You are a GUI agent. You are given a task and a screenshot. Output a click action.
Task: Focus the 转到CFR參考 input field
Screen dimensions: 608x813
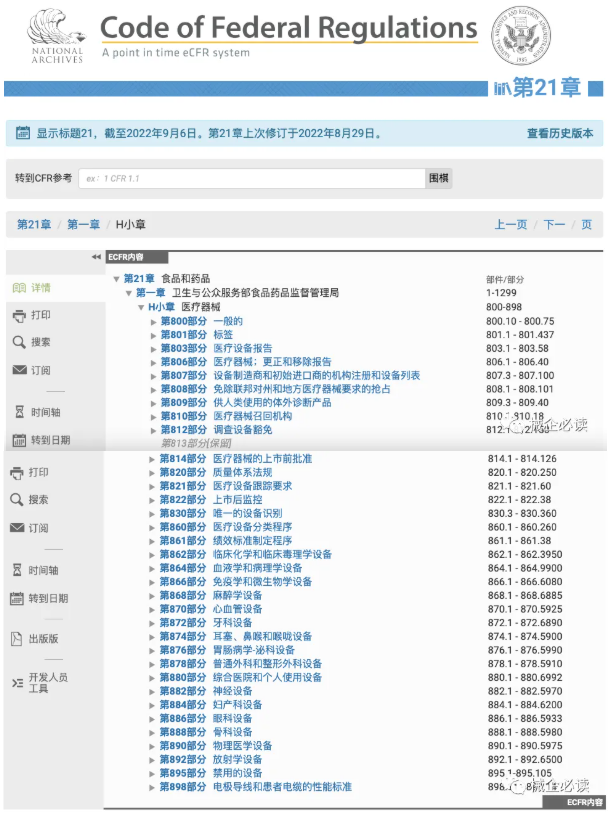251,178
